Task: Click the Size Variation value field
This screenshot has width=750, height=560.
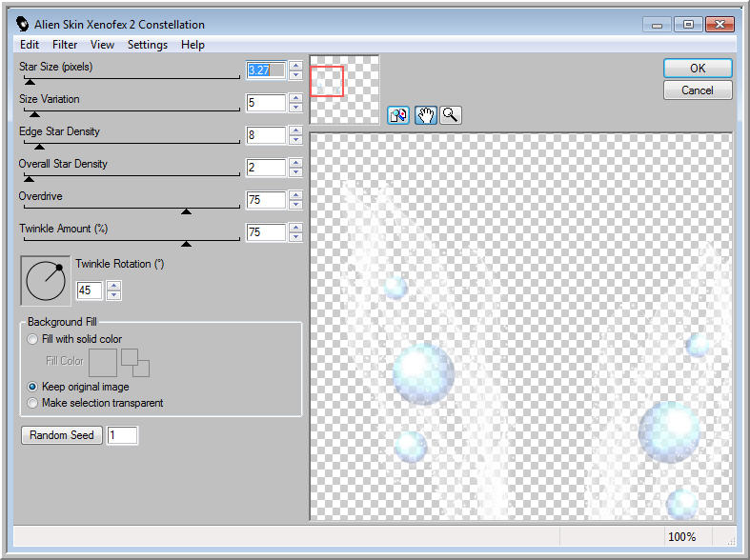Action: click(266, 103)
